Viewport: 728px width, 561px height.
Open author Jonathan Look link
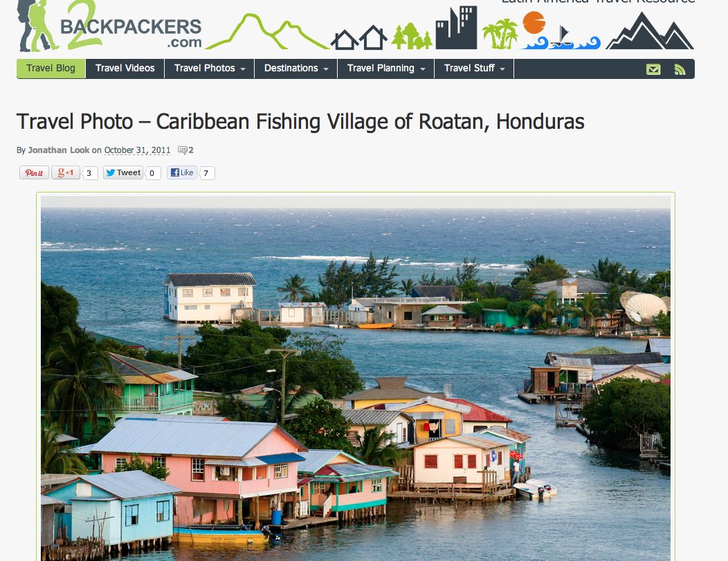pyautogui.click(x=59, y=150)
